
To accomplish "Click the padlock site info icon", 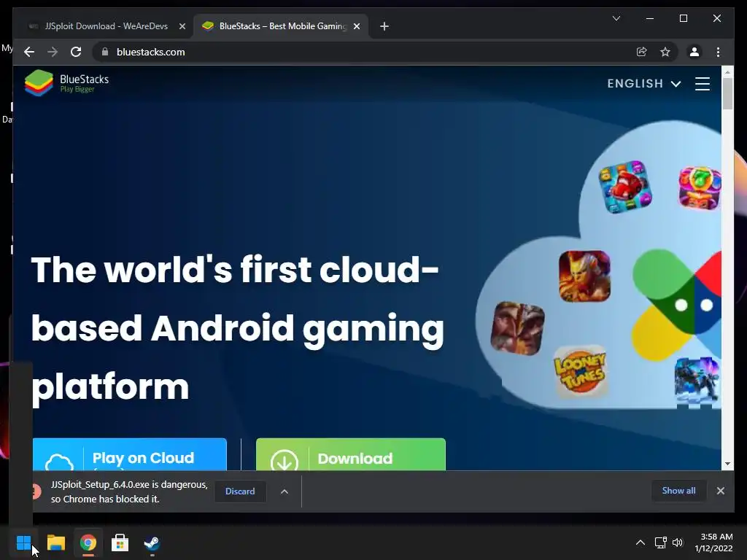I will (x=105, y=52).
